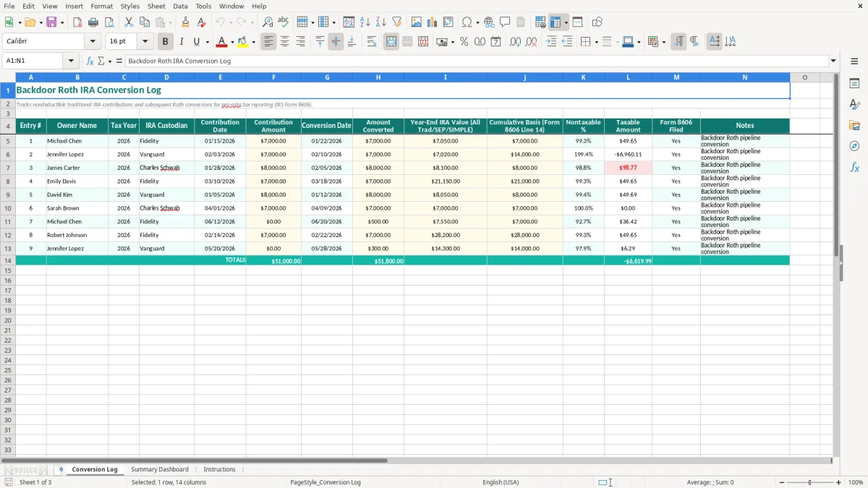
Task: Click the Owner Name header cell
Action: coord(77,126)
